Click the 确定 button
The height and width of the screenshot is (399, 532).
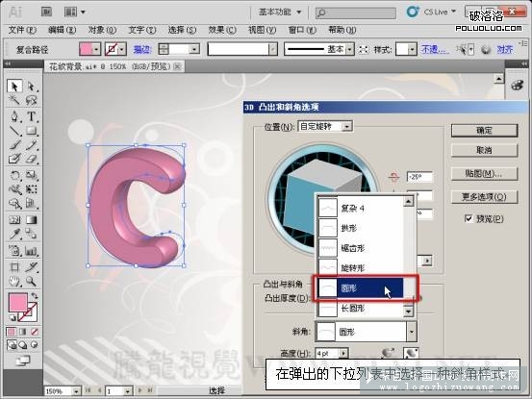[484, 131]
